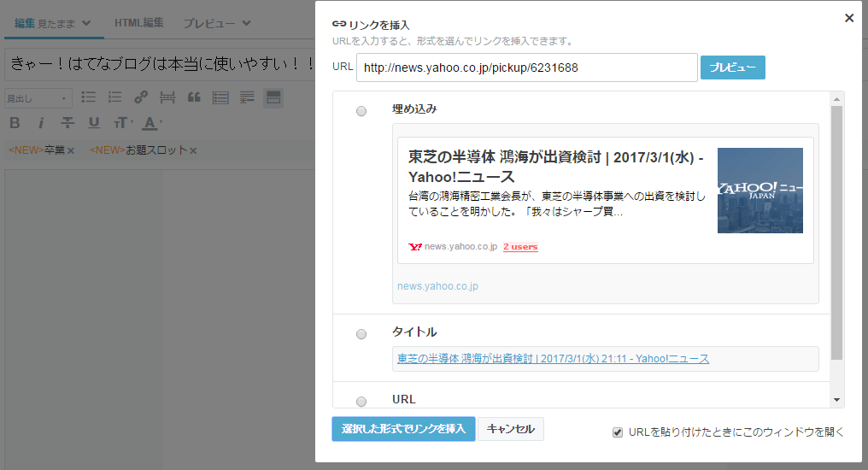Insert footnote icon in toolbar

click(247, 98)
